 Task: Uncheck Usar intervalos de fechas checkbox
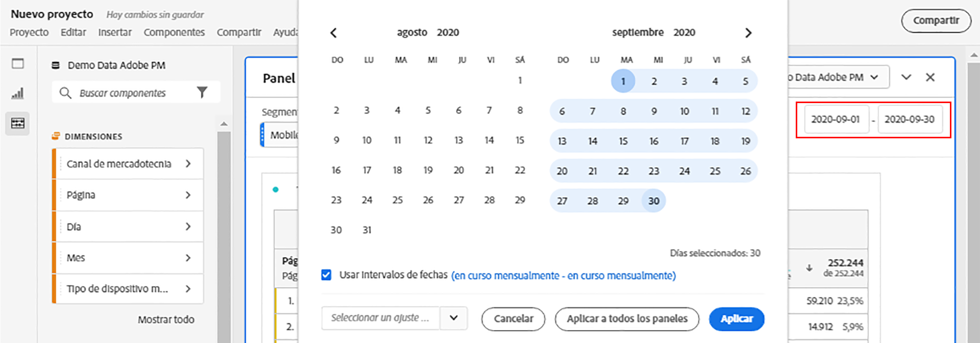327,275
